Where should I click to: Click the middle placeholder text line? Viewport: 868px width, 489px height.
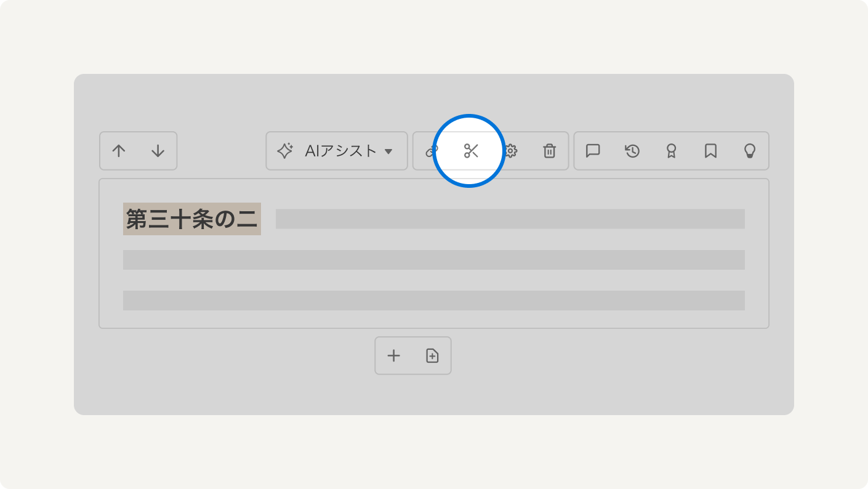click(x=433, y=260)
